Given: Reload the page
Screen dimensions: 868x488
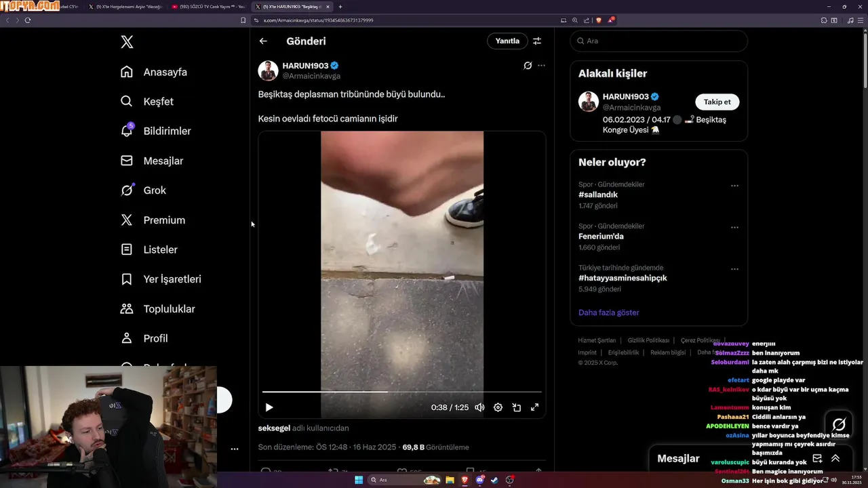Looking at the screenshot, I should (x=28, y=20).
